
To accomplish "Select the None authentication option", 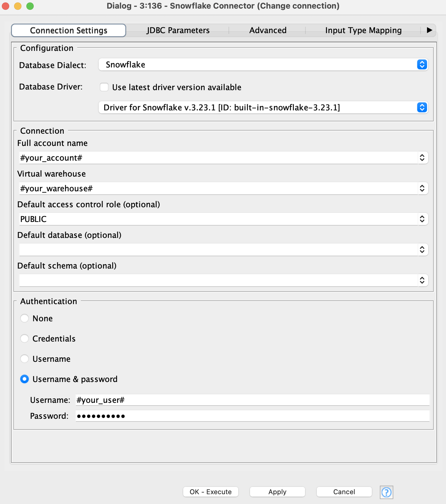I will pyautogui.click(x=25, y=318).
